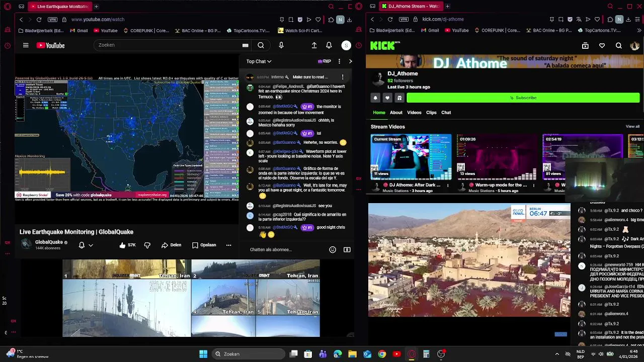Open Opera extensions cube icon in Kick window
Viewport: 644px width, 362px height.
pos(610,20)
